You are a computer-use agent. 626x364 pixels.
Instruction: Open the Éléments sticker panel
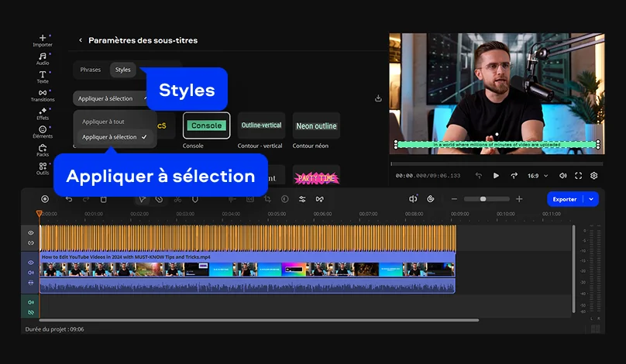(x=43, y=132)
